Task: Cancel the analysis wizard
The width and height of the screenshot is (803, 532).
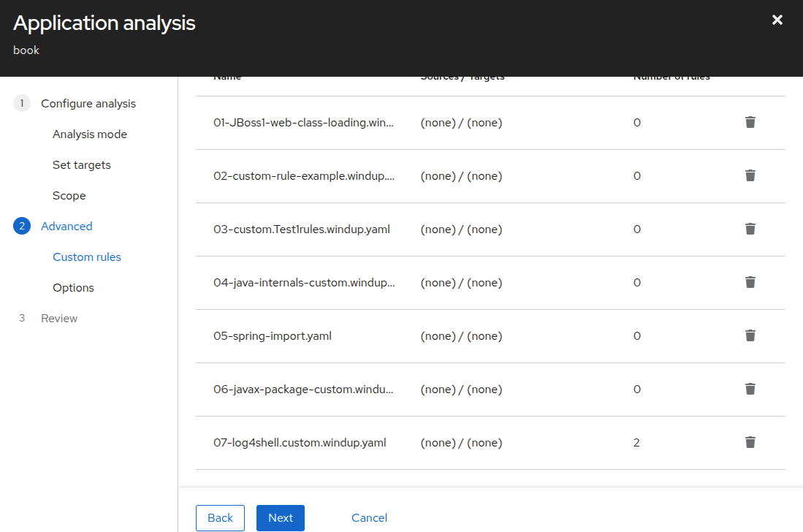Action: point(369,518)
